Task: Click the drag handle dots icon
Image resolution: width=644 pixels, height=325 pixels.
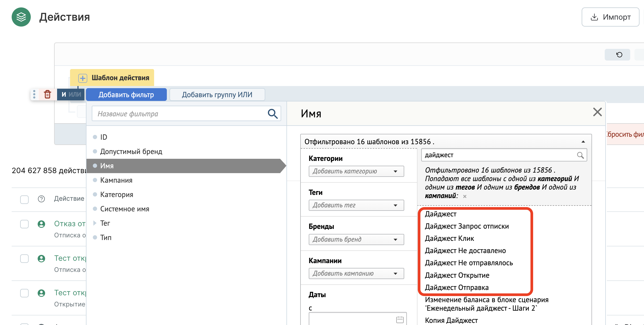Action: tap(34, 94)
